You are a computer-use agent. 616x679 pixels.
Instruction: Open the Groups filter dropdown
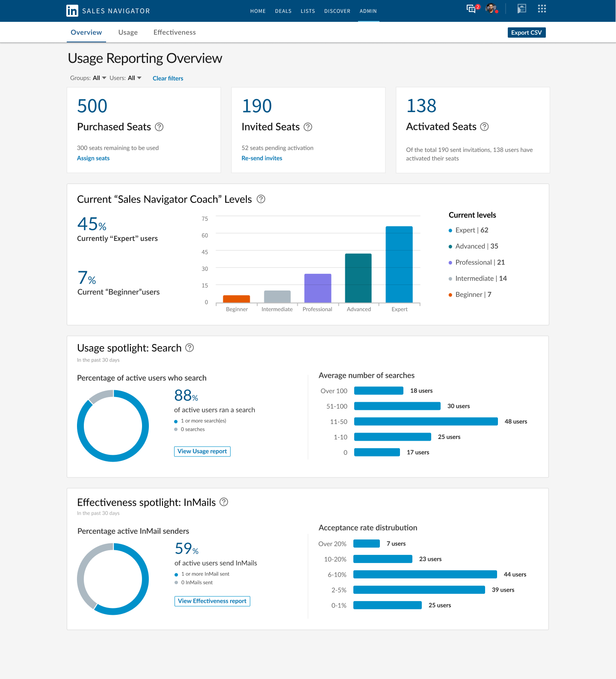coord(99,78)
